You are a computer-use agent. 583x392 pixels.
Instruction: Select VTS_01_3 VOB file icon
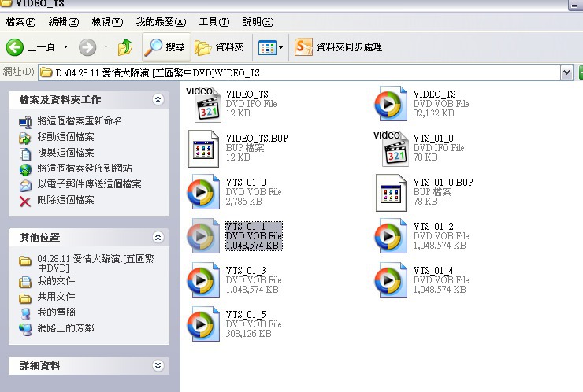(x=203, y=279)
